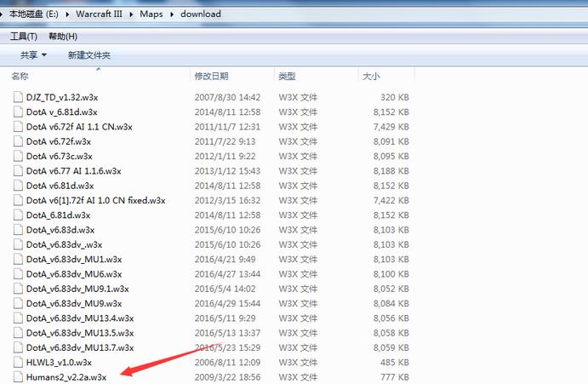The width and height of the screenshot is (588, 384).
Task: Click download in the address bar
Action: [x=201, y=14]
